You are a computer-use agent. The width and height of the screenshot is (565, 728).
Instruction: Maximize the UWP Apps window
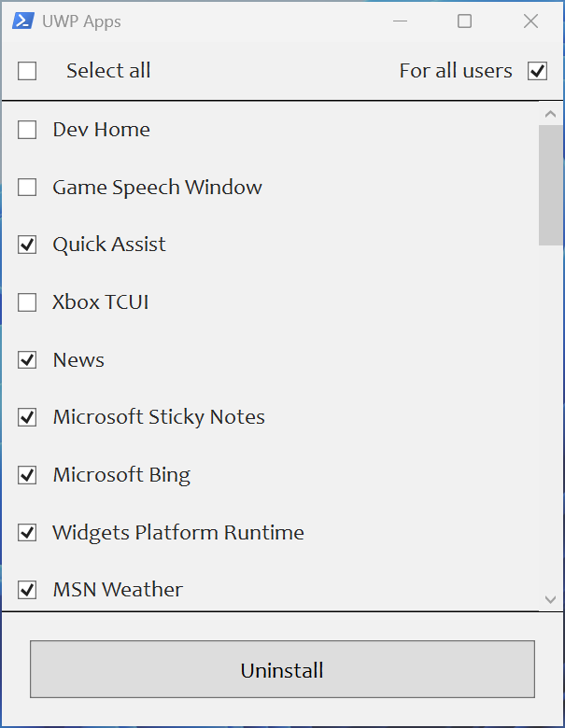click(464, 21)
